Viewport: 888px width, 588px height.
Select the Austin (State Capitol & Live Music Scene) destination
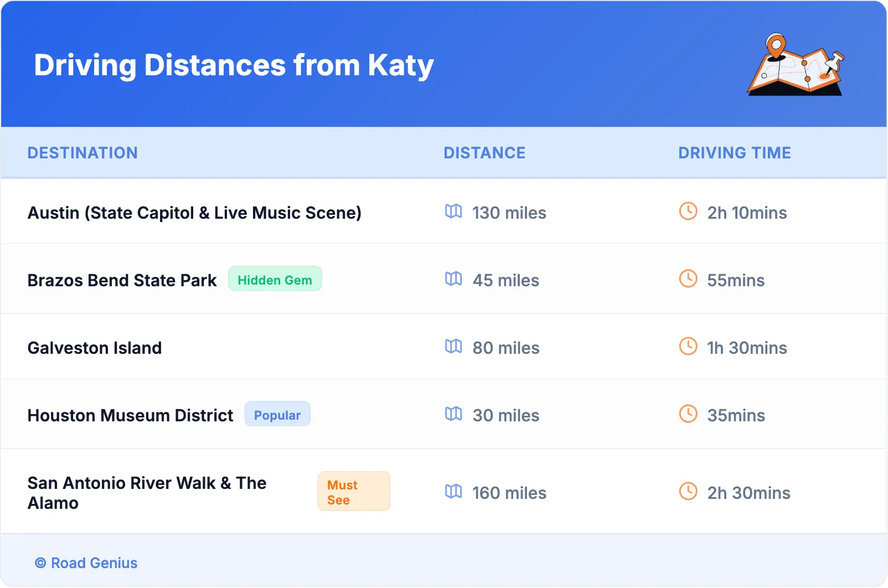[194, 213]
